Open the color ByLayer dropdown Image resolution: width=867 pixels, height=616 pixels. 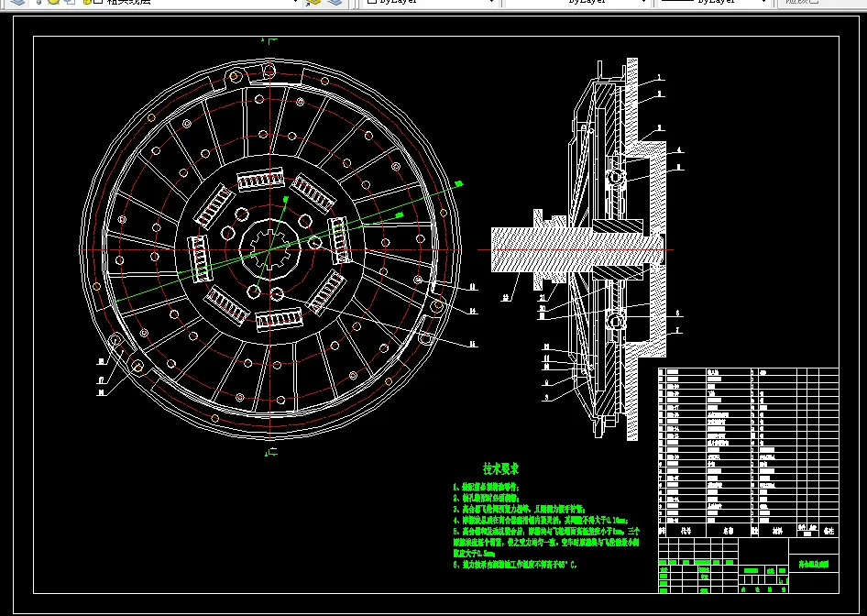pos(432,2)
